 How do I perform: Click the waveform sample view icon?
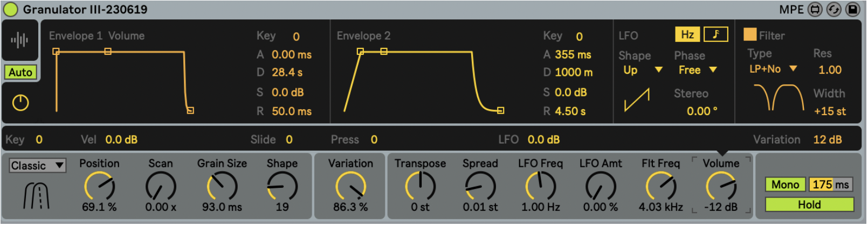pos(19,40)
